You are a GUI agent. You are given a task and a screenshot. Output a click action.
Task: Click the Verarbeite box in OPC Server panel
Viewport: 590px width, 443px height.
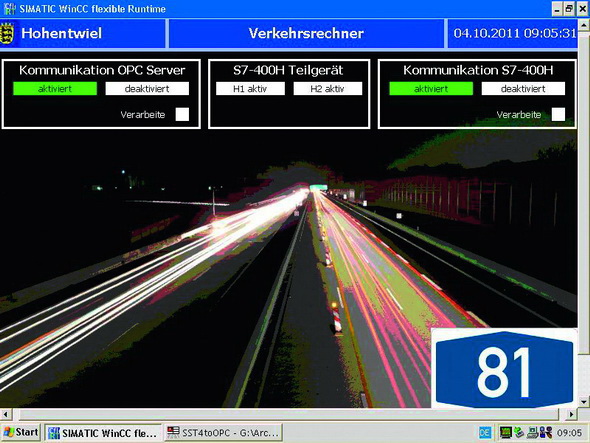pyautogui.click(x=182, y=114)
